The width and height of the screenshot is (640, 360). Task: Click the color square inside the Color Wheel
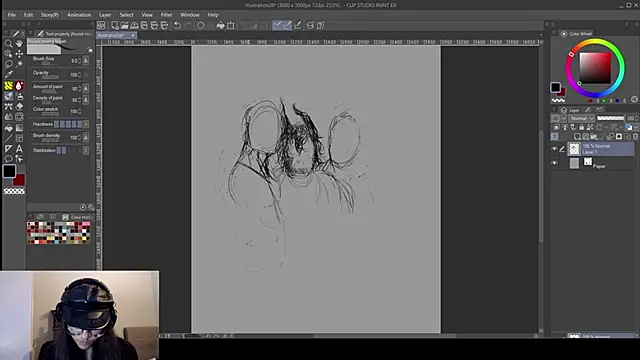click(595, 68)
